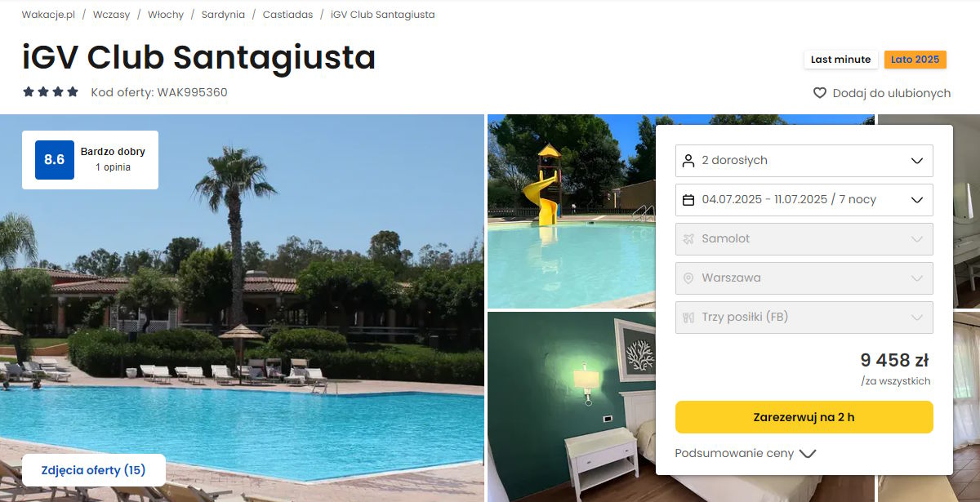Expand Podsumowanie ceny price summary
This screenshot has width=980, height=502.
[x=746, y=453]
